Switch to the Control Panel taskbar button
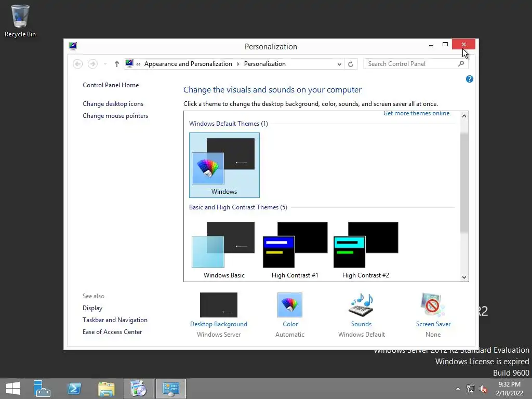This screenshot has width=532, height=399. (x=170, y=389)
